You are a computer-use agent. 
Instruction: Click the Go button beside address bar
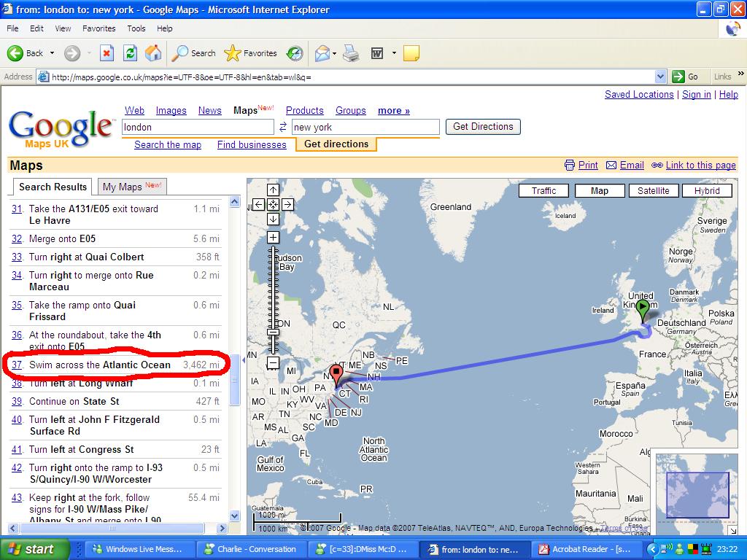coord(684,77)
